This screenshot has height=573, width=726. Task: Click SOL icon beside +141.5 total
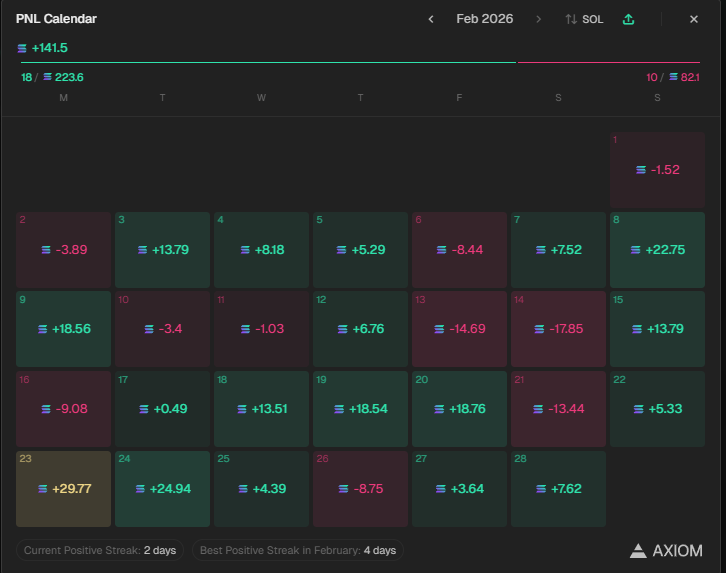(22, 48)
